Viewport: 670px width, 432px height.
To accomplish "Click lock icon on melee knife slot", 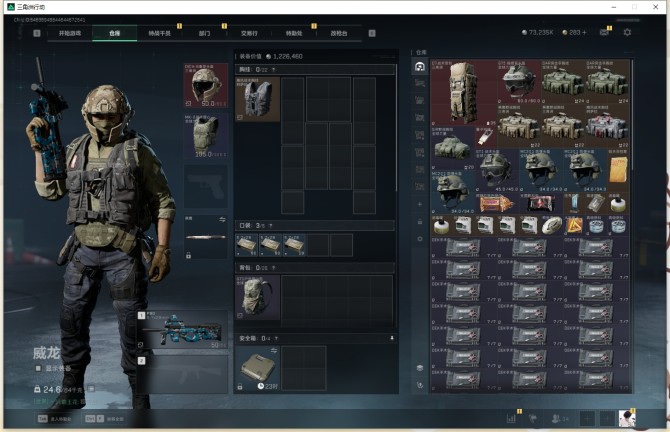I will click(x=188, y=256).
